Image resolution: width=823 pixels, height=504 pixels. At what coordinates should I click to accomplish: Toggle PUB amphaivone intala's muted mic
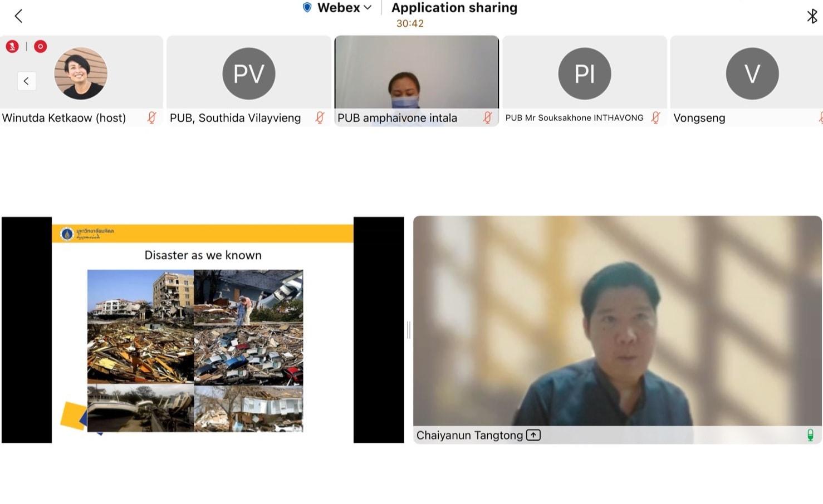[x=488, y=118]
